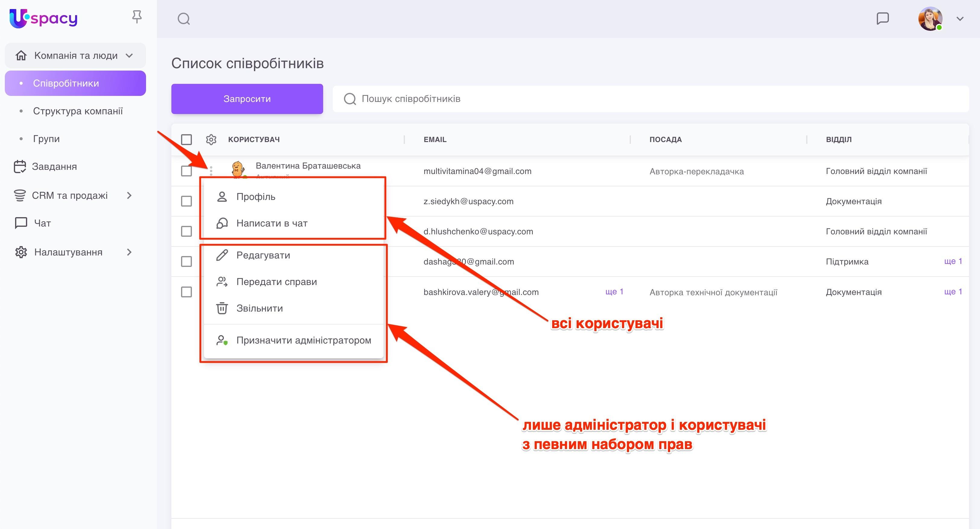Open messages via the chat bubble icon top right

coord(883,18)
